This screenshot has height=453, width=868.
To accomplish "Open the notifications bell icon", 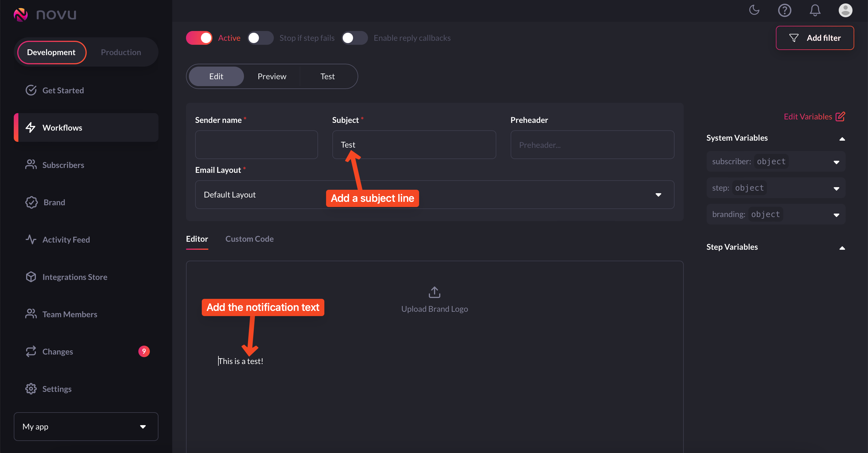I will 815,10.
